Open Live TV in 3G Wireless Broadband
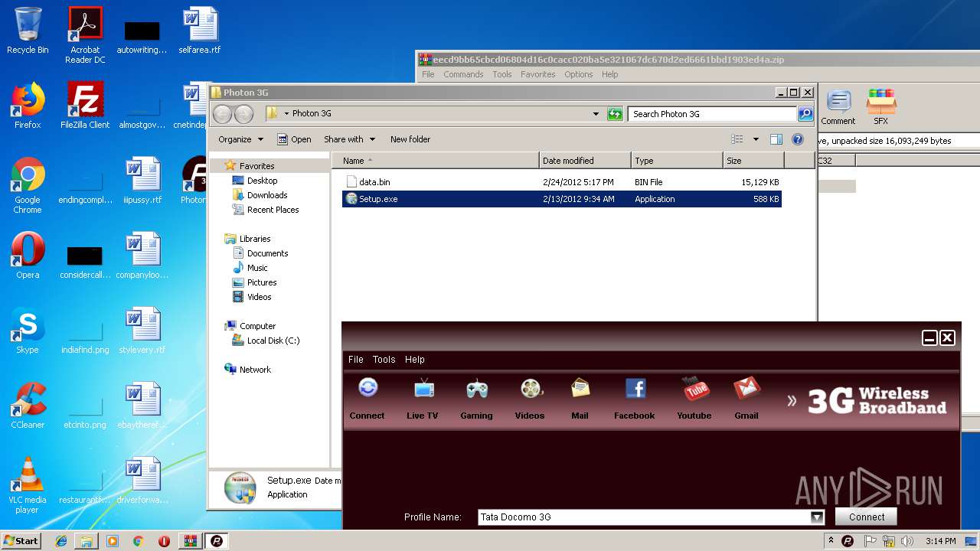Screen dimensions: 980x551 [423, 389]
